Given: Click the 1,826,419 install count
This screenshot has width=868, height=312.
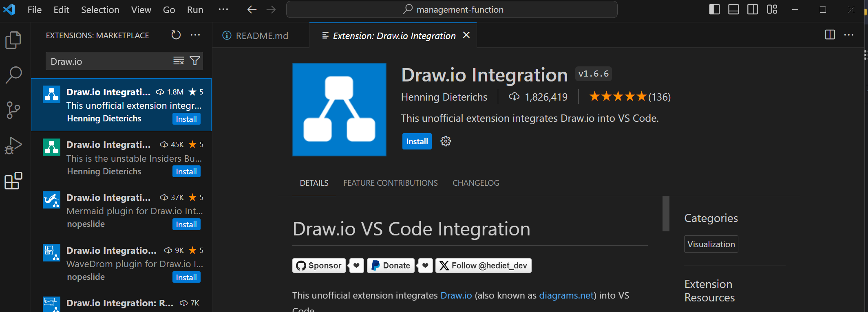Looking at the screenshot, I should (538, 97).
